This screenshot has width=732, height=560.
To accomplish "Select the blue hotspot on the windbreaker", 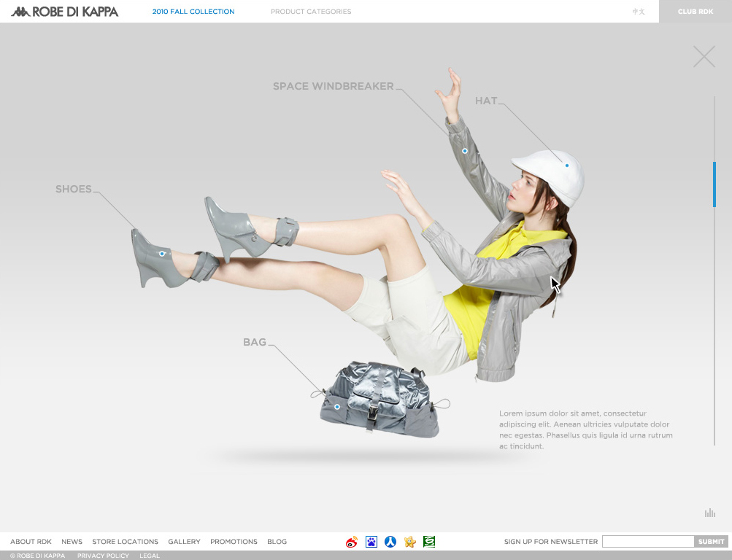I will coord(465,151).
